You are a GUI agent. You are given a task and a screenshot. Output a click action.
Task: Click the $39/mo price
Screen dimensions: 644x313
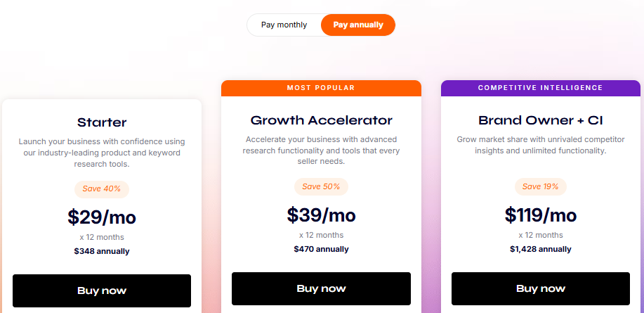(x=321, y=215)
